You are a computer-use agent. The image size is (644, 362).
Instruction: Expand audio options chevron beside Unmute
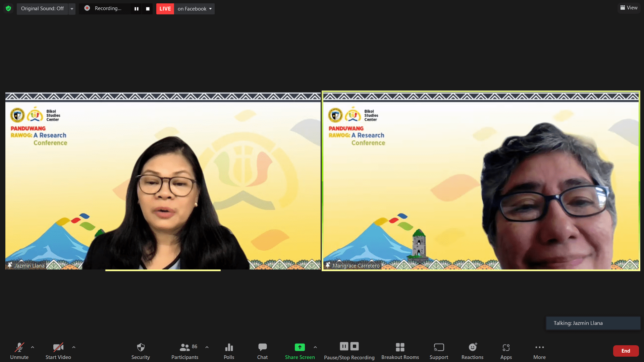coord(33,347)
